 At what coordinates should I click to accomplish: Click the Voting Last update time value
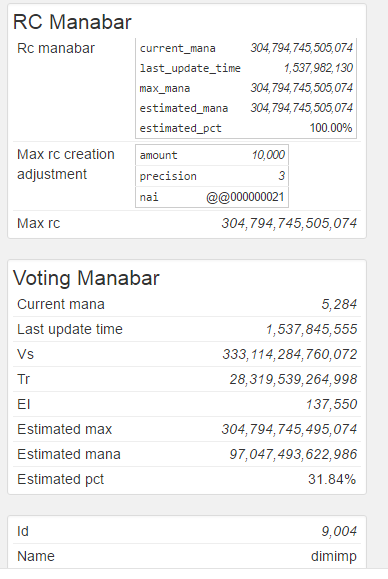tap(312, 329)
